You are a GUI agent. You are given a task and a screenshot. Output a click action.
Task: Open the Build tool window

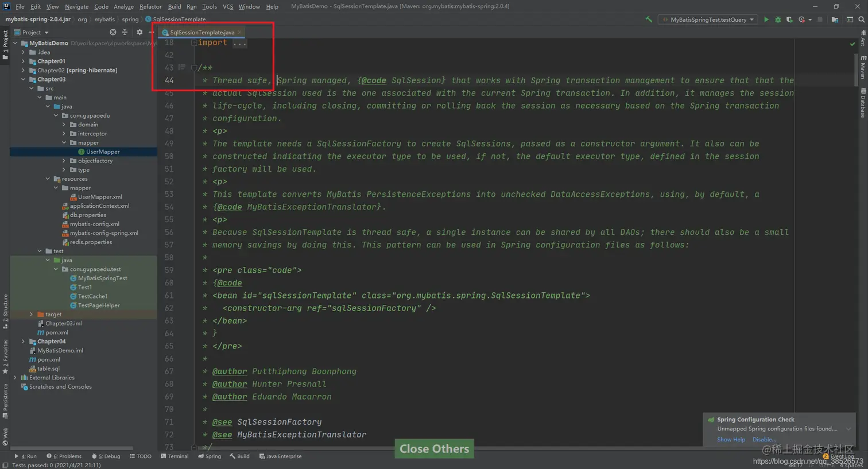coord(240,456)
